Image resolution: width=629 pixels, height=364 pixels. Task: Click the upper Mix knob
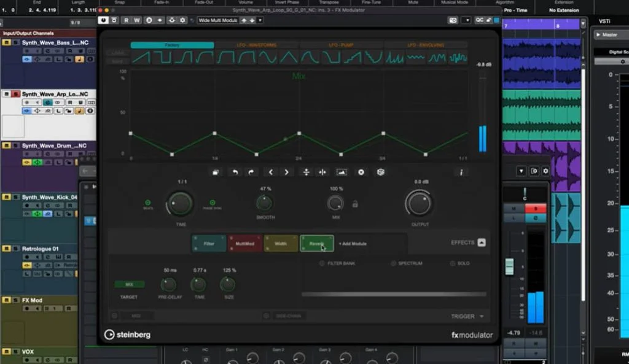[335, 203]
